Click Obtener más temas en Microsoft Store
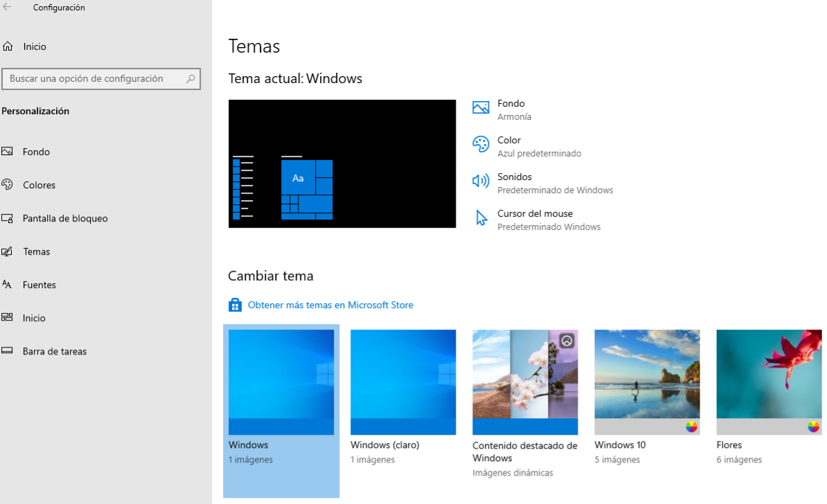This screenshot has height=504, width=827. (x=330, y=305)
